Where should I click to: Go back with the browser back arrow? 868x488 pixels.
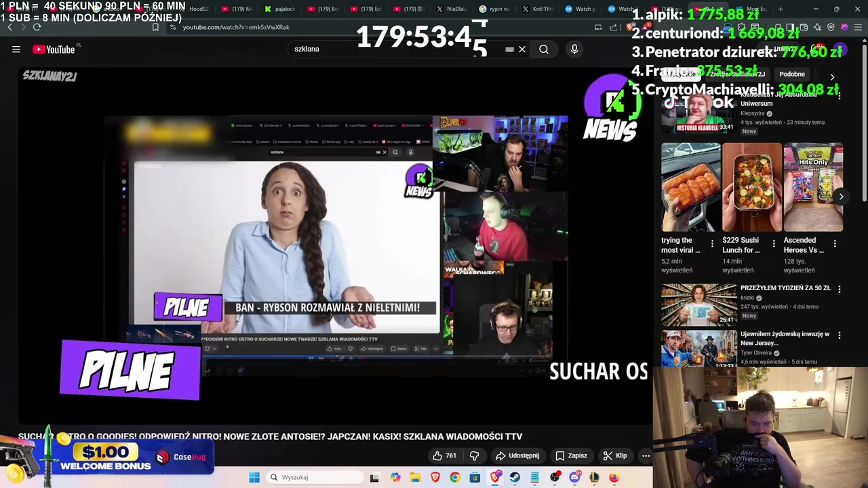(9, 27)
